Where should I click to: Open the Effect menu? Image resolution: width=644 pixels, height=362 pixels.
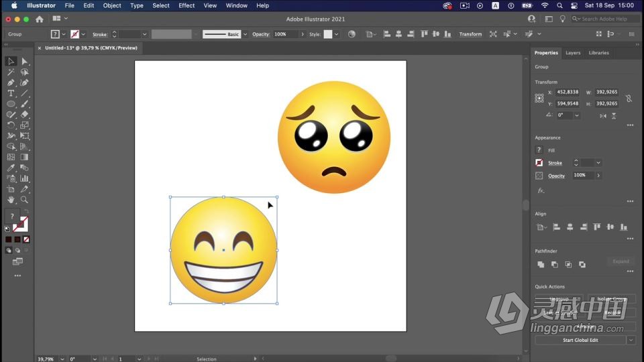coord(186,6)
